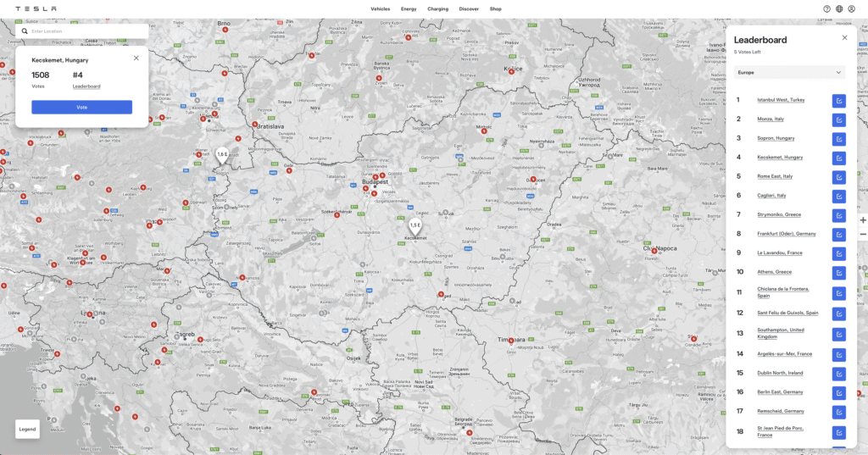Vote icon for Le Lavandou, France
868x455 pixels.
coord(838,253)
